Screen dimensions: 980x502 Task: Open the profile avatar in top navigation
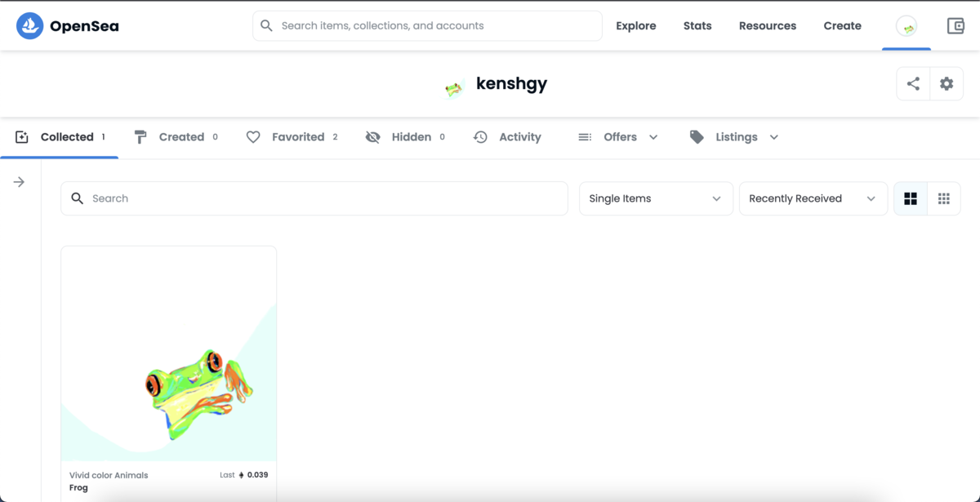point(906,26)
